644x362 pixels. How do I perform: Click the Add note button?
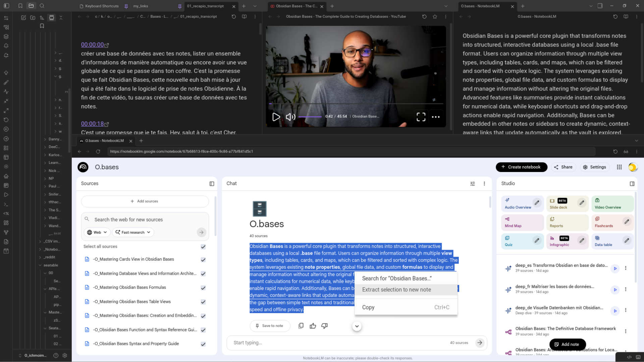567,344
